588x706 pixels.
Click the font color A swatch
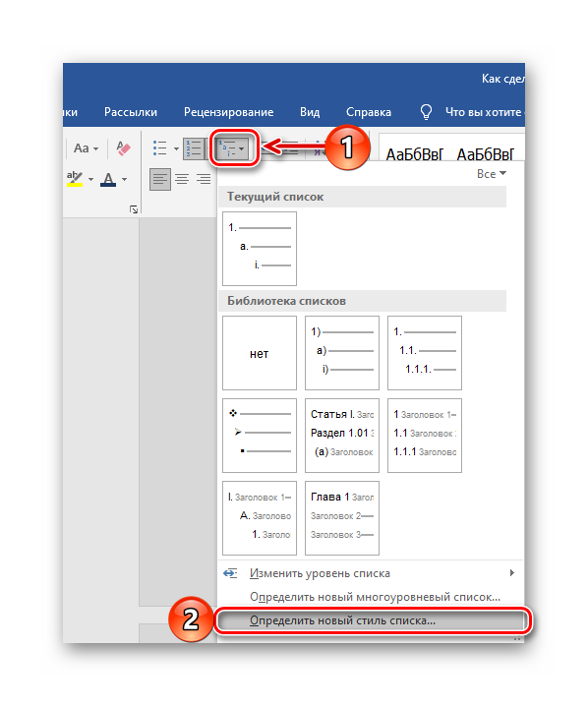click(108, 179)
